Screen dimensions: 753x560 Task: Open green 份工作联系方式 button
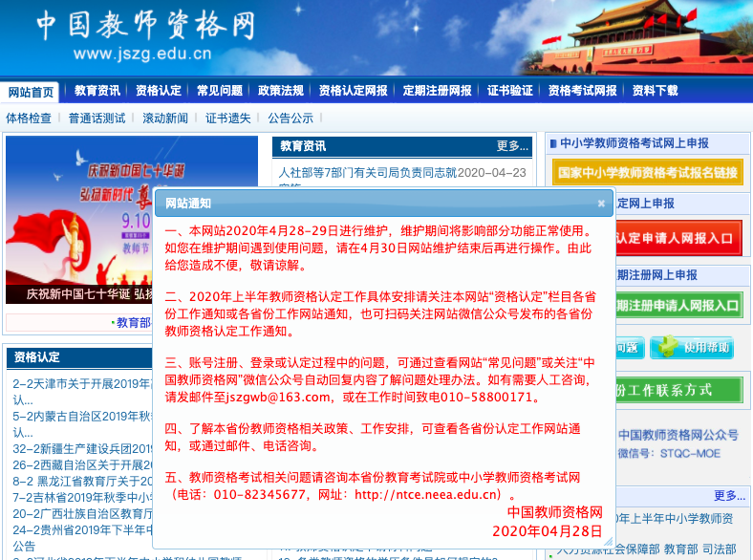point(678,390)
